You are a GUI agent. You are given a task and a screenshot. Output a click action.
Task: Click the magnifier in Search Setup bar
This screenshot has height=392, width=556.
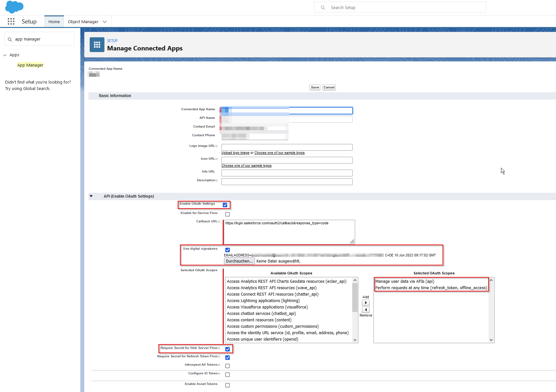pos(323,7)
